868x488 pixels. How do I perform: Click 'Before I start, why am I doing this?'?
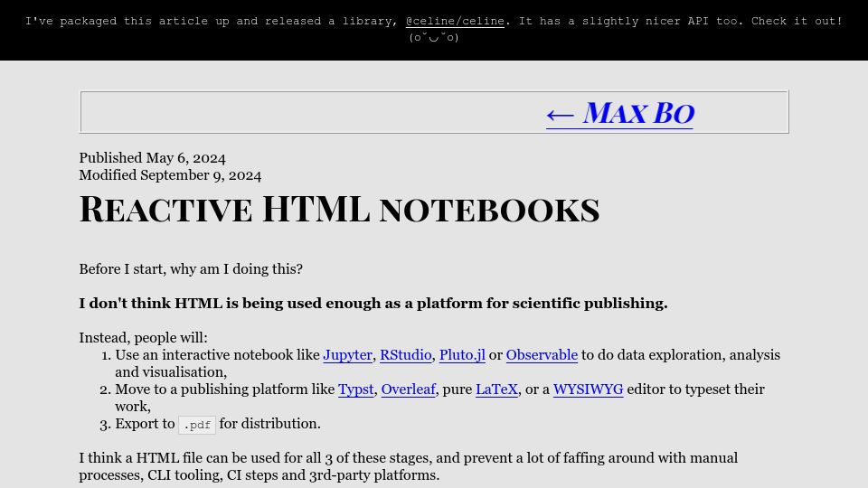coord(191,269)
